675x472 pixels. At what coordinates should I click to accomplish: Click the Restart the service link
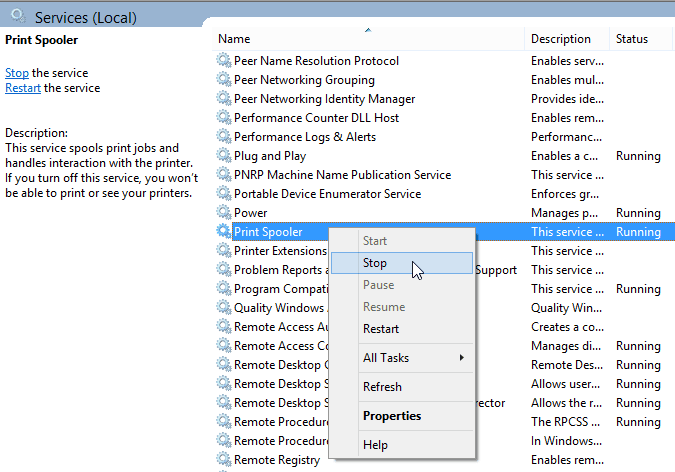[x=23, y=88]
